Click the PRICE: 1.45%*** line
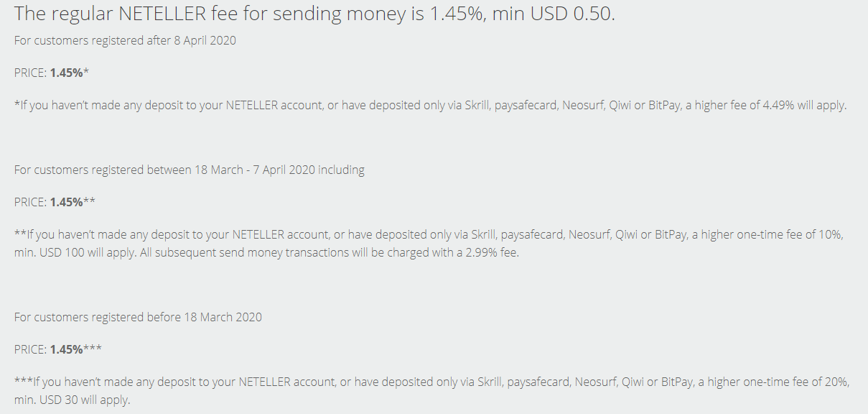868x414 pixels. pos(58,349)
